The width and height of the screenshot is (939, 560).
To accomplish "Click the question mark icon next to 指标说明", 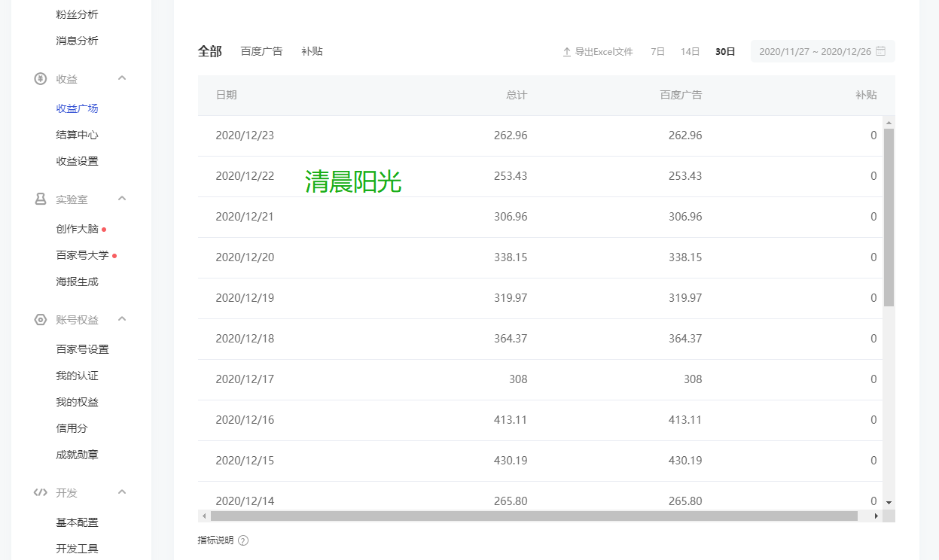I will tap(243, 540).
